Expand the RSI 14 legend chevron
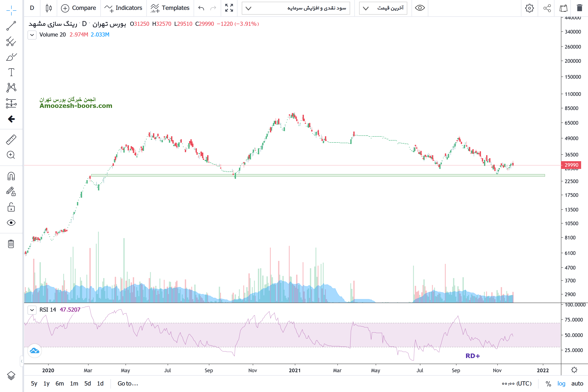Screen dimensions: 588x392 click(x=32, y=310)
